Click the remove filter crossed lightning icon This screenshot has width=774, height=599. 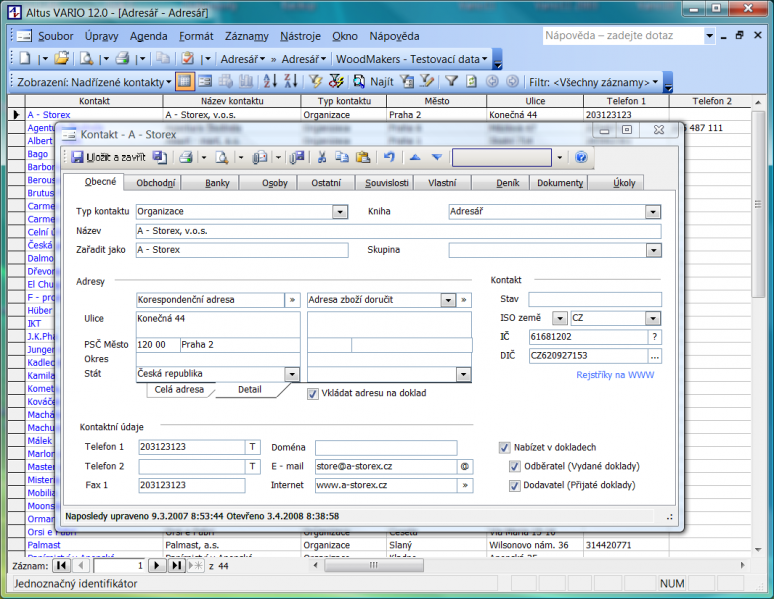pos(336,81)
